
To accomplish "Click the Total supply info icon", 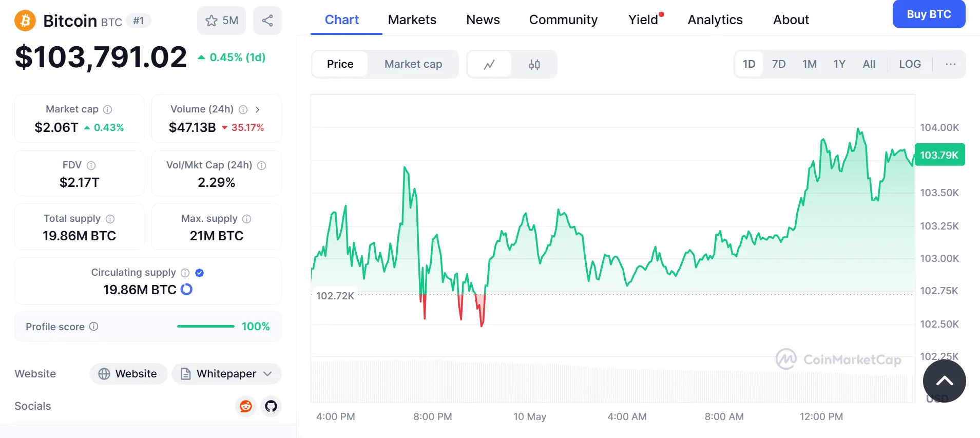I will pos(110,219).
